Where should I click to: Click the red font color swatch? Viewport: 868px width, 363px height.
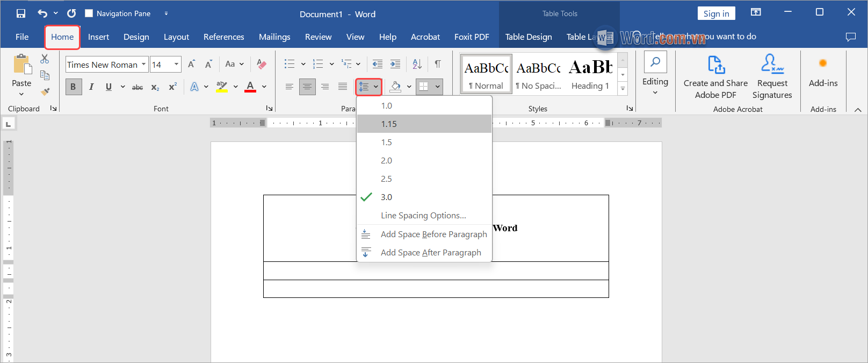(x=250, y=87)
